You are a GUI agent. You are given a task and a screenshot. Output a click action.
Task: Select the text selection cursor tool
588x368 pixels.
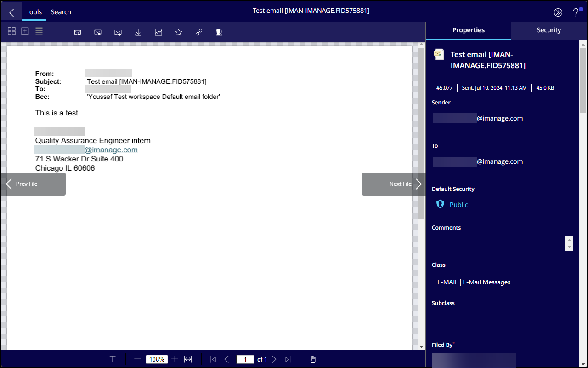point(113,359)
